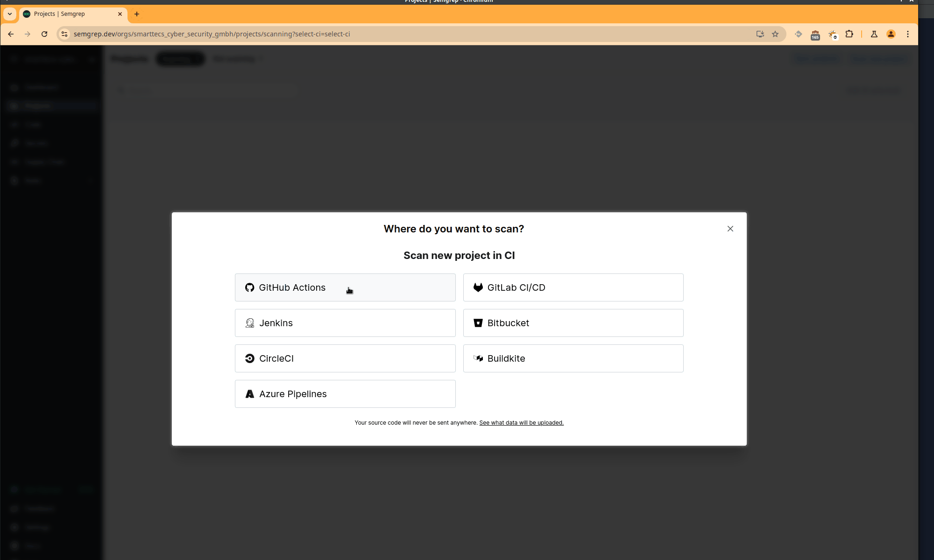
Task: Click the diamond-shaped extension icon
Action: pyautogui.click(x=799, y=34)
